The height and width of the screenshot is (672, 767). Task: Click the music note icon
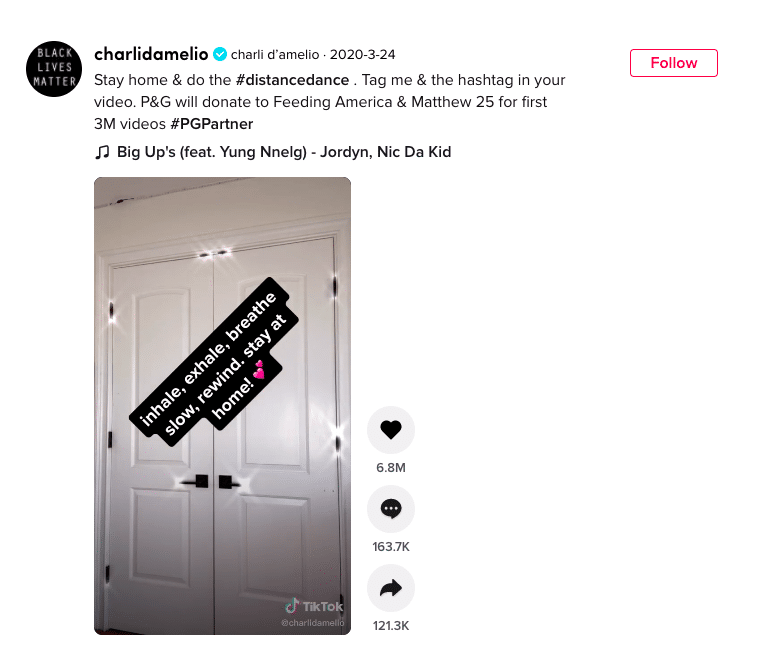(102, 152)
